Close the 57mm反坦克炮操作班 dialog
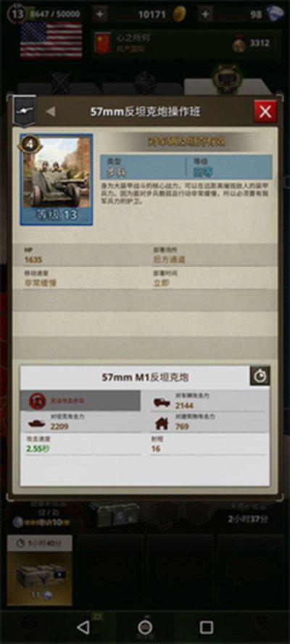 (265, 111)
